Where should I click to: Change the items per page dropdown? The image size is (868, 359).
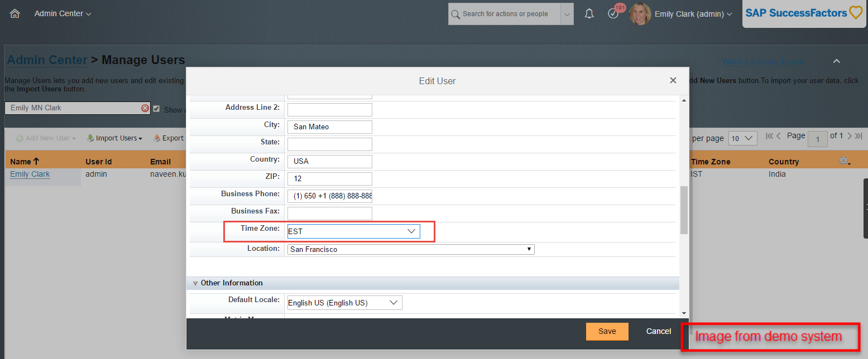tap(743, 138)
